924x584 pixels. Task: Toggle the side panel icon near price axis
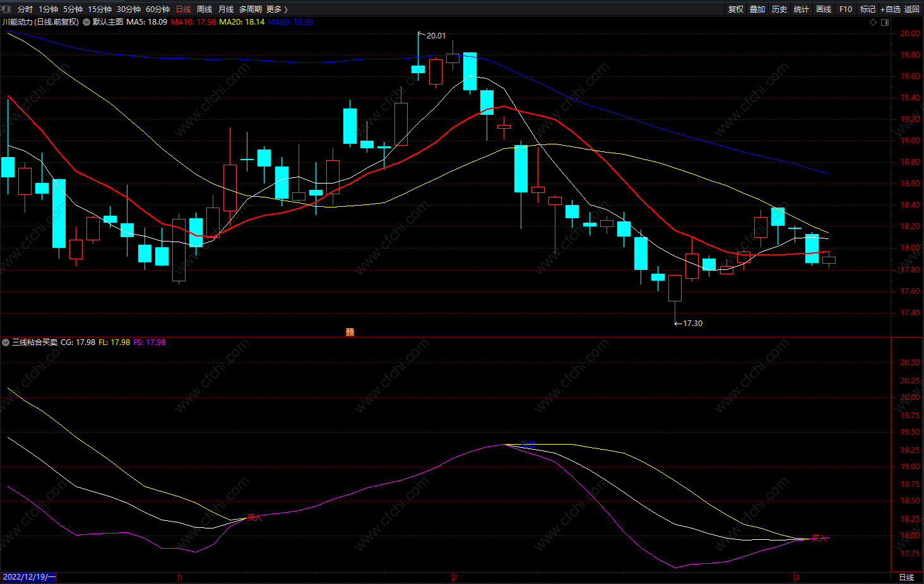pyautogui.click(x=885, y=22)
